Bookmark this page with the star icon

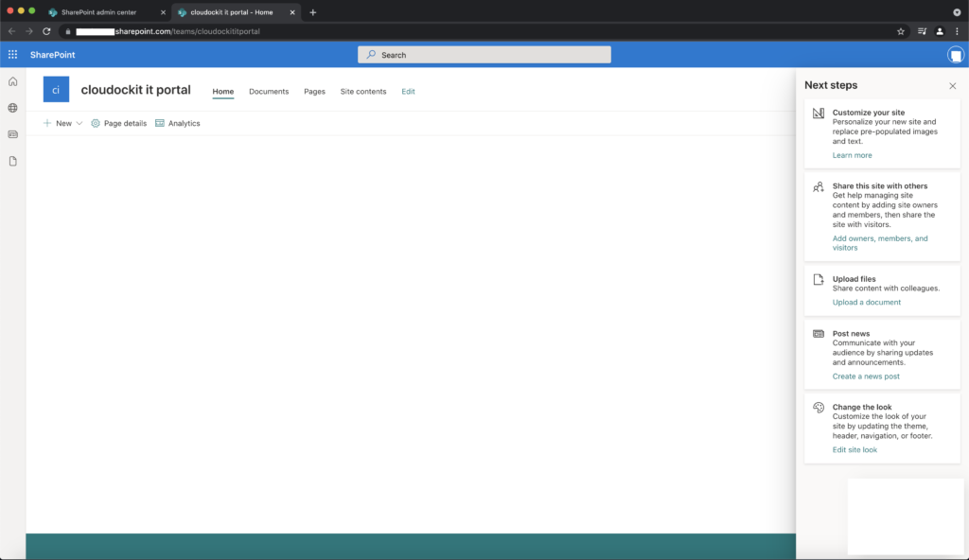(901, 31)
